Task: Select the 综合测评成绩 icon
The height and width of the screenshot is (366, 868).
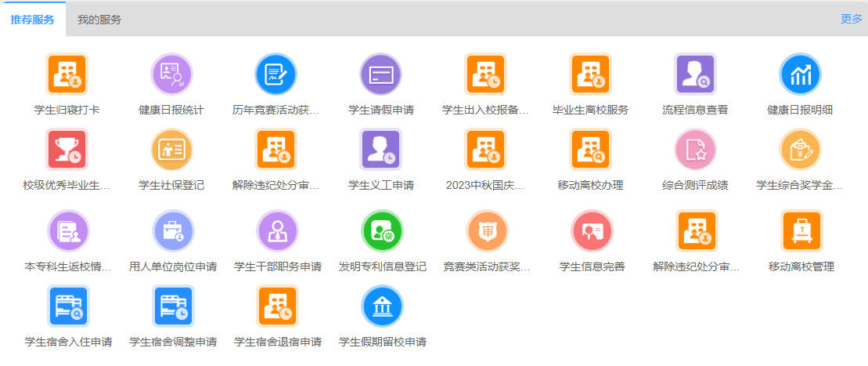Action: click(x=695, y=150)
